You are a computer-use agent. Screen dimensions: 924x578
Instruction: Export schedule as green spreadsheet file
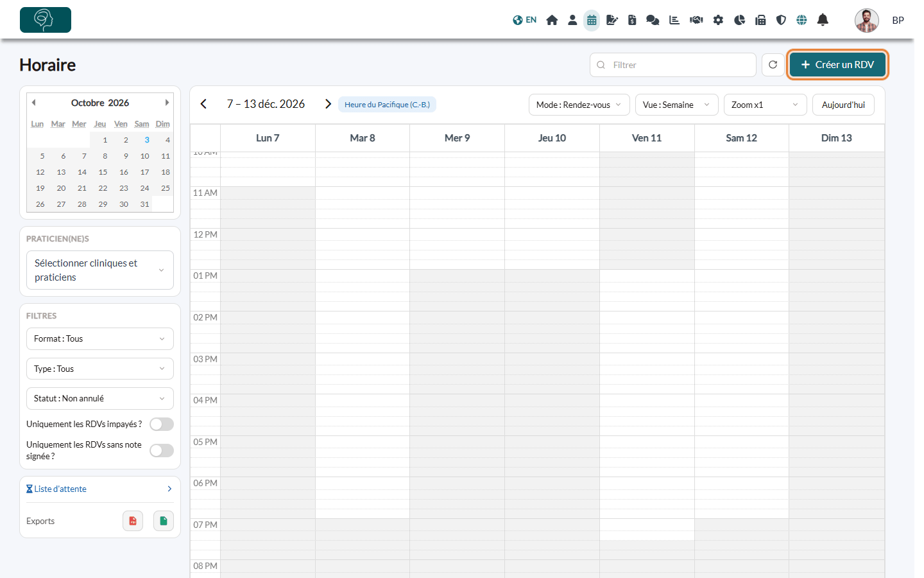pyautogui.click(x=164, y=521)
